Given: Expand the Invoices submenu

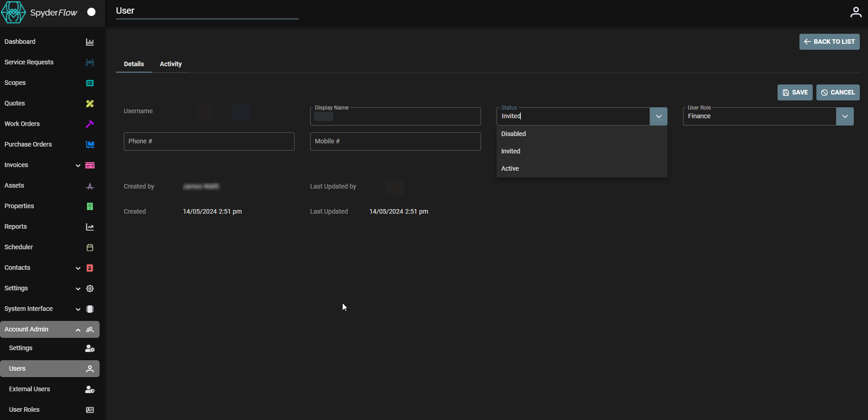Looking at the screenshot, I should [78, 165].
